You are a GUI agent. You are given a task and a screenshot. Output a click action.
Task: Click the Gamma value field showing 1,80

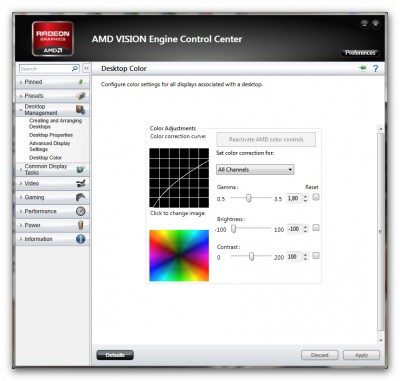(294, 199)
